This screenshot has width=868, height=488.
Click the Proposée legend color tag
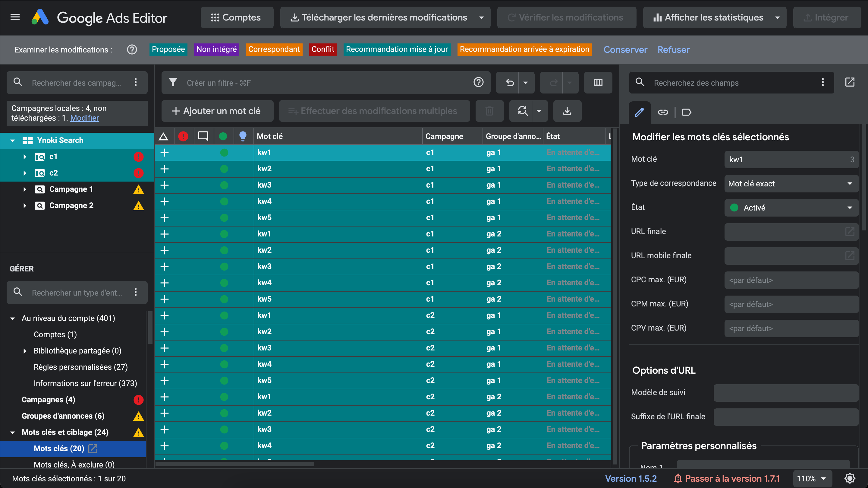tap(168, 49)
